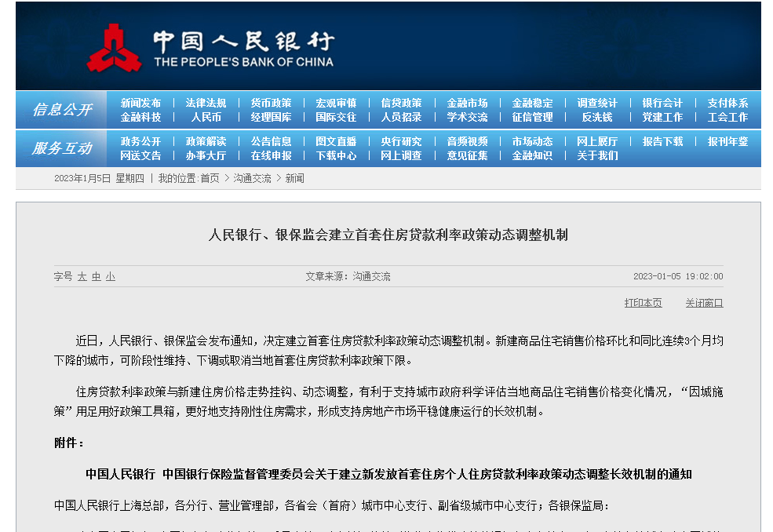This screenshot has height=532, width=773.
Task: Click 关闭窗口 to close window
Action: pos(704,303)
